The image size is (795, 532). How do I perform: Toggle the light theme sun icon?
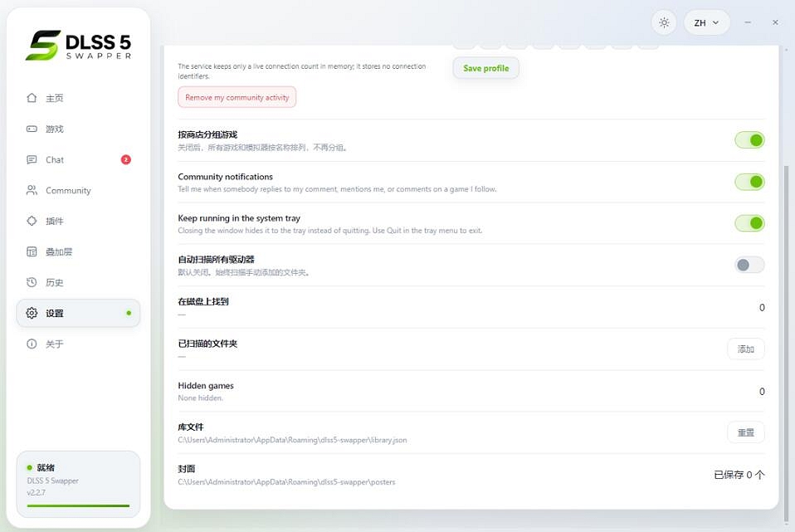pyautogui.click(x=664, y=22)
